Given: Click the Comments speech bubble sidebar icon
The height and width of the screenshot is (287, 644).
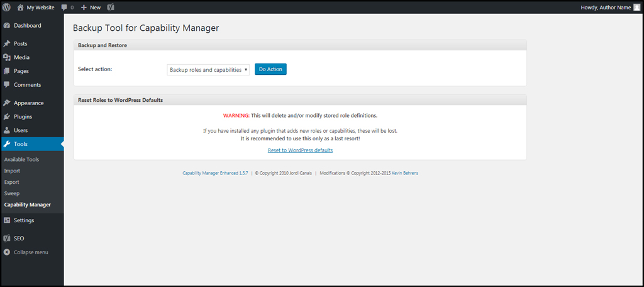Looking at the screenshot, I should (x=6, y=85).
